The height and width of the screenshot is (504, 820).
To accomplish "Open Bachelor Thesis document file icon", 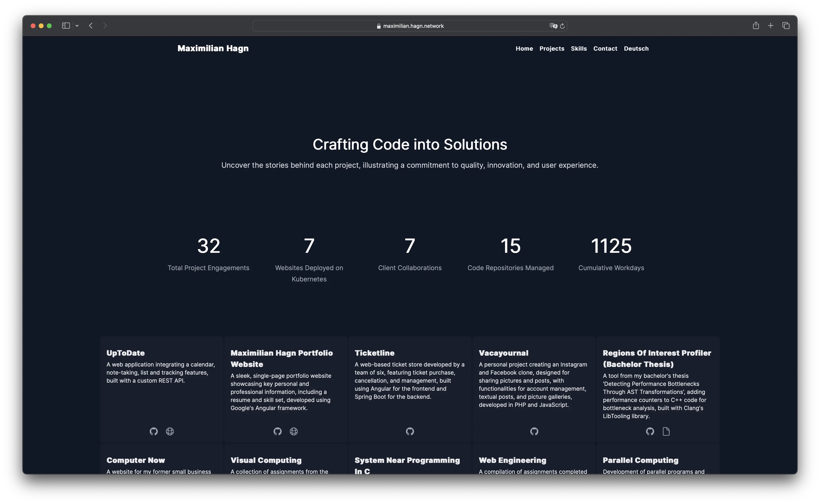I will click(x=666, y=431).
